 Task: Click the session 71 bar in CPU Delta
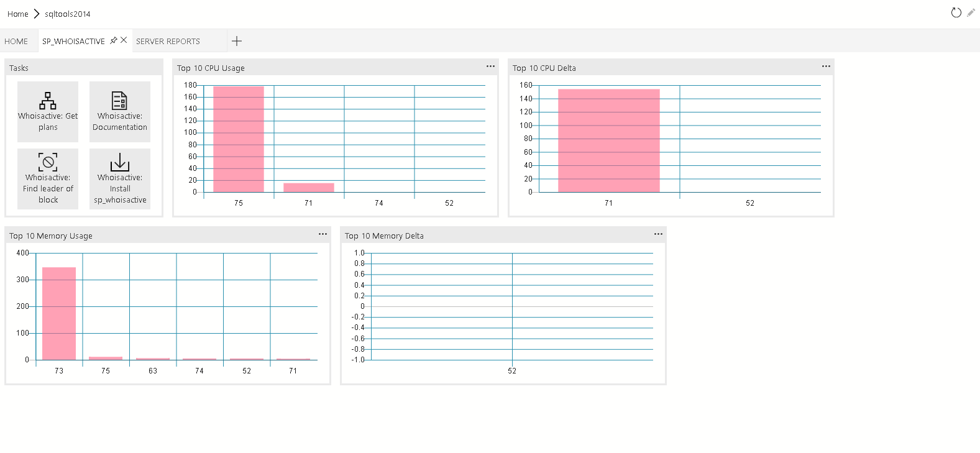(608, 141)
